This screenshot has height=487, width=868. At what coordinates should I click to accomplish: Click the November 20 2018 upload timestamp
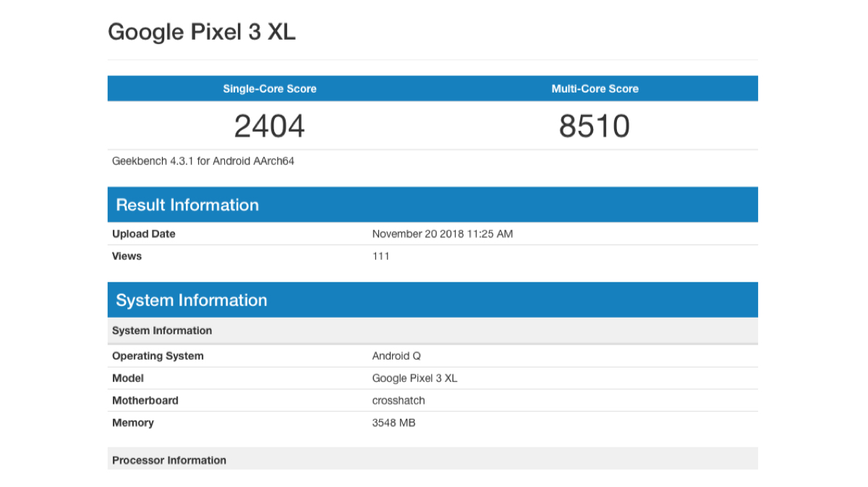[x=442, y=234]
